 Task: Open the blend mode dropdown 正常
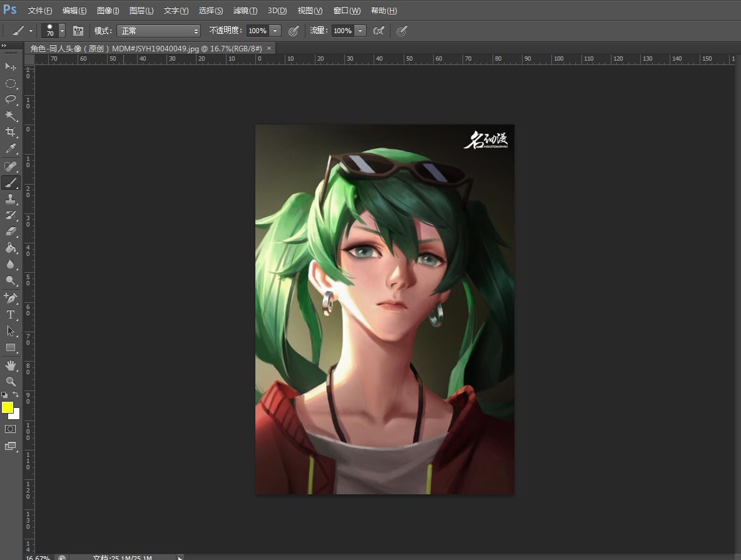coord(158,31)
